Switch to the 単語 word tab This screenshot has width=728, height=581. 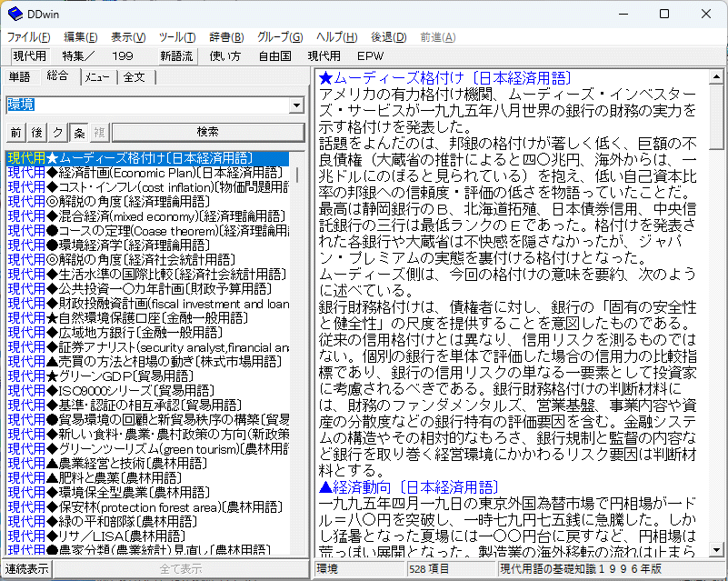pos(19,77)
